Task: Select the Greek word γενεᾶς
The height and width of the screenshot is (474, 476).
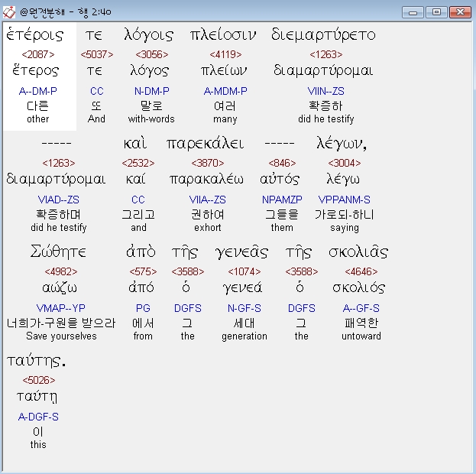Action: [241, 252]
